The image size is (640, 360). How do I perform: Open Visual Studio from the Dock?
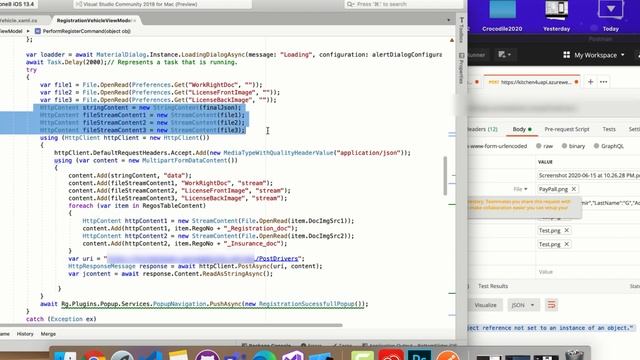tap(293, 355)
